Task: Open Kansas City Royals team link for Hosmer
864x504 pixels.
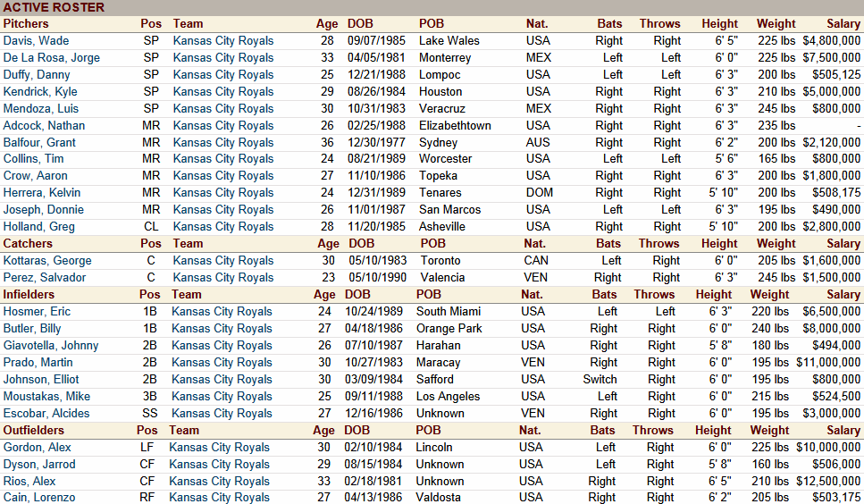Action: pos(222,312)
